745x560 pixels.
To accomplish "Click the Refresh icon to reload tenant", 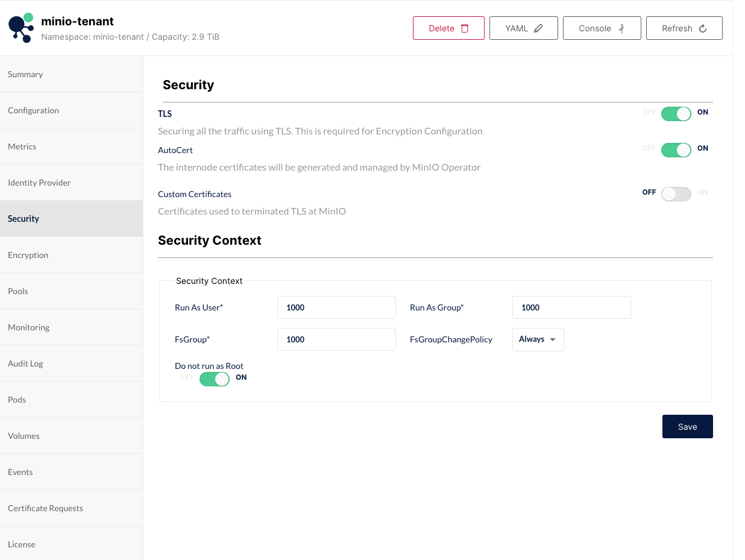I will click(703, 28).
